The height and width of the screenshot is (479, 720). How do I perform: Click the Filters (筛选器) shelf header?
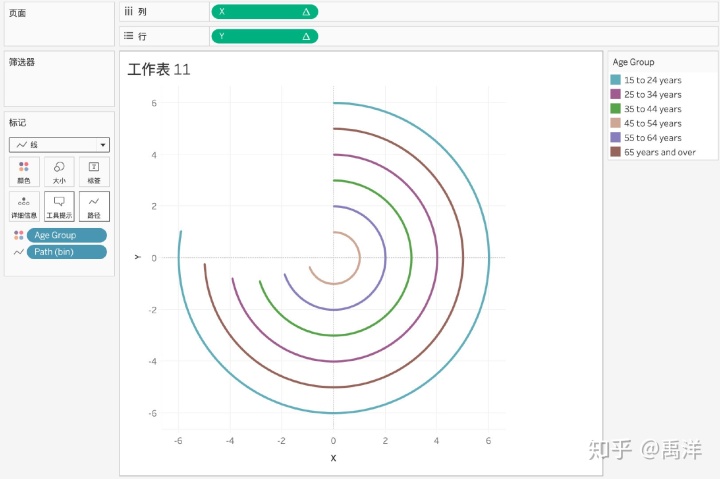pyautogui.click(x=22, y=62)
